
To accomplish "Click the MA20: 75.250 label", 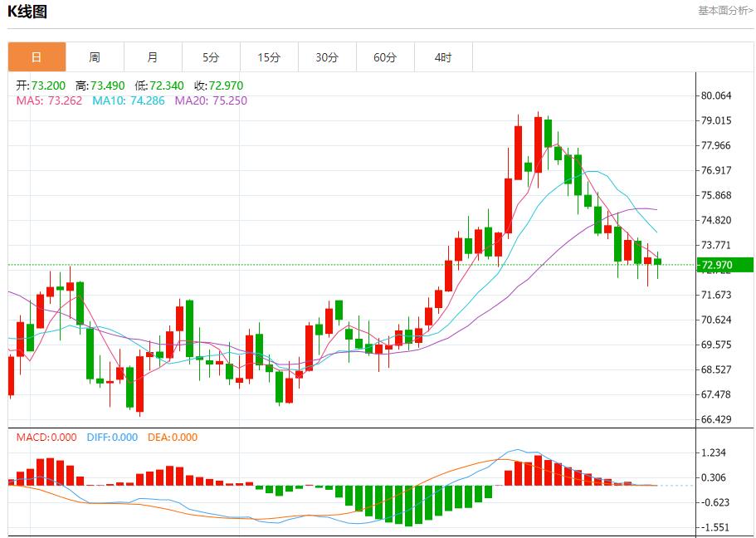I will (211, 100).
